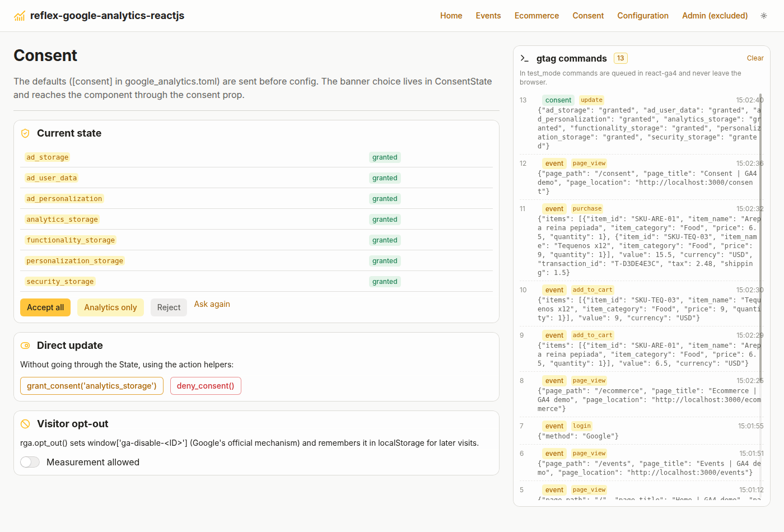
Task: Go to the Events page
Action: coord(488,16)
